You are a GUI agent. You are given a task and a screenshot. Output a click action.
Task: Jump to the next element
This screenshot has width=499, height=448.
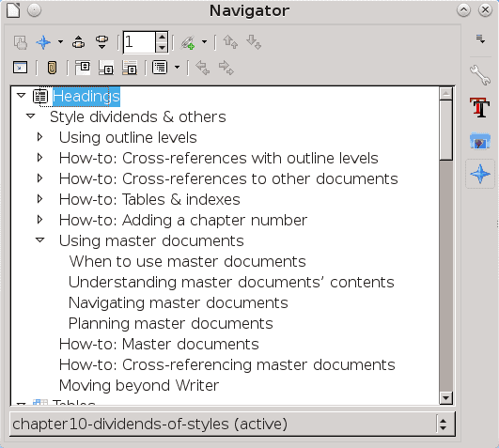(101, 42)
